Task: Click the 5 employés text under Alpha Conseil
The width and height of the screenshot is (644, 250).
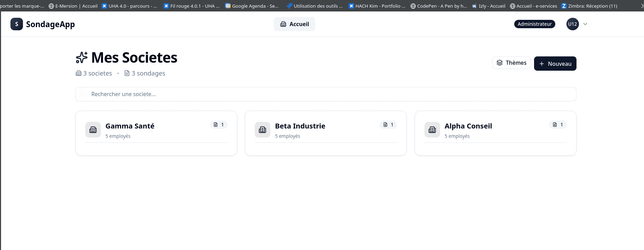Action: point(457,136)
